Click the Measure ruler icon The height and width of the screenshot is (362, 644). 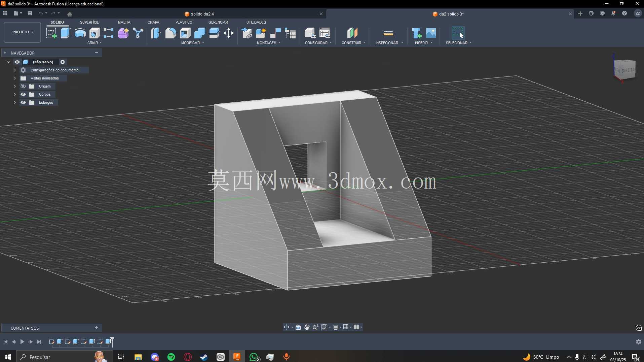coord(388,33)
